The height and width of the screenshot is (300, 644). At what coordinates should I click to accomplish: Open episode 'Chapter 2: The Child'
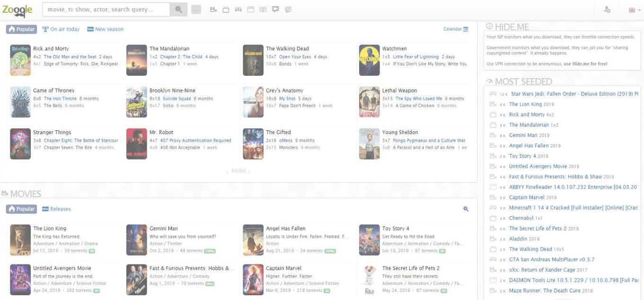pyautogui.click(x=181, y=57)
